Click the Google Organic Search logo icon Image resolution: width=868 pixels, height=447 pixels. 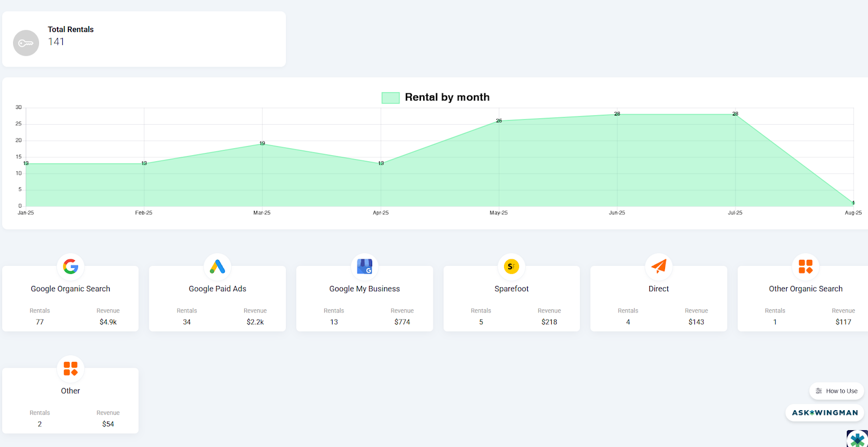click(71, 266)
